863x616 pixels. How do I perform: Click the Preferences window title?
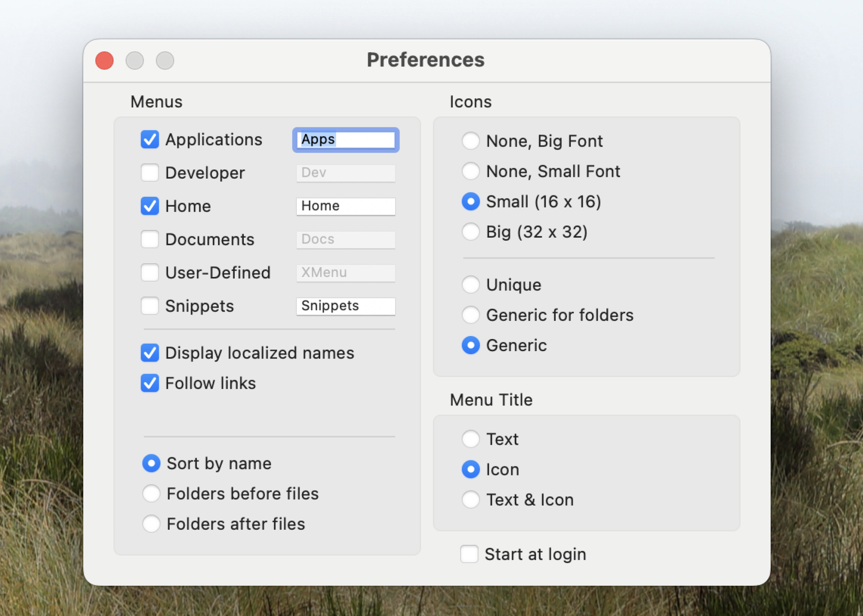click(425, 60)
